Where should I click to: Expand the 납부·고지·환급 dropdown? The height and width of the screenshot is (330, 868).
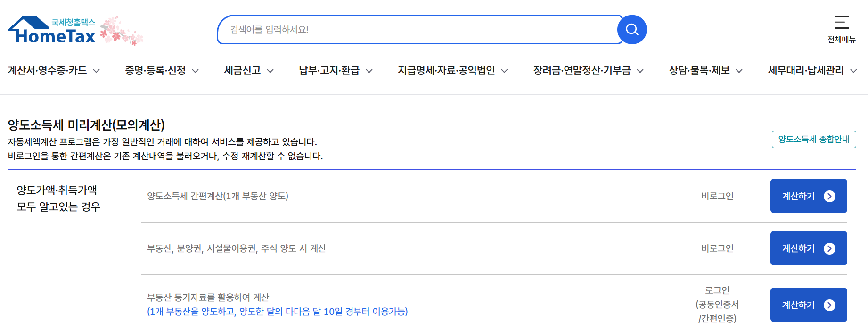click(335, 70)
